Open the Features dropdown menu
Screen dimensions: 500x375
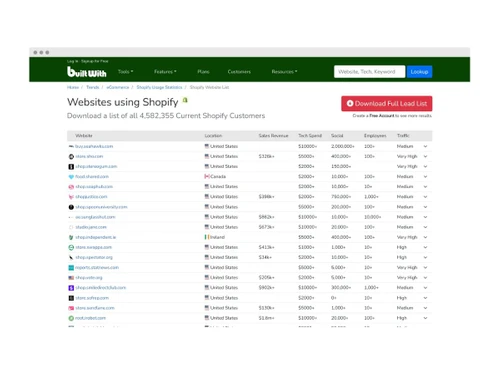click(x=165, y=72)
